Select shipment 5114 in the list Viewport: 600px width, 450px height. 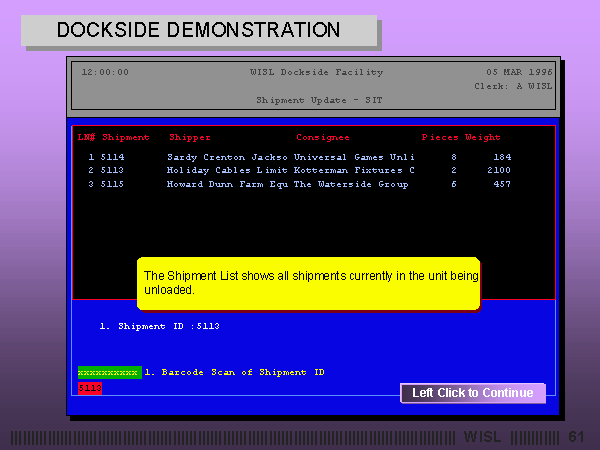[x=112, y=157]
